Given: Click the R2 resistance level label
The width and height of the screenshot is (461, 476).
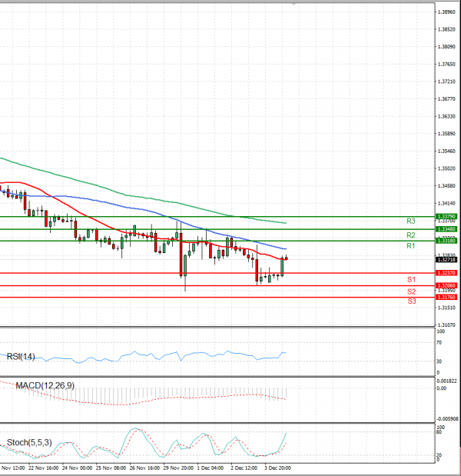Looking at the screenshot, I should (411, 235).
